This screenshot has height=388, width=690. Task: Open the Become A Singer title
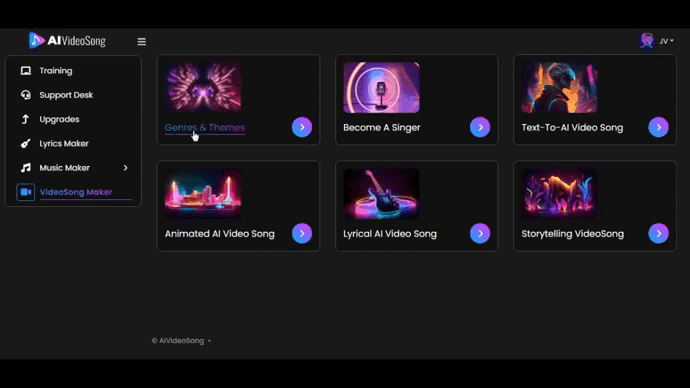(x=382, y=128)
